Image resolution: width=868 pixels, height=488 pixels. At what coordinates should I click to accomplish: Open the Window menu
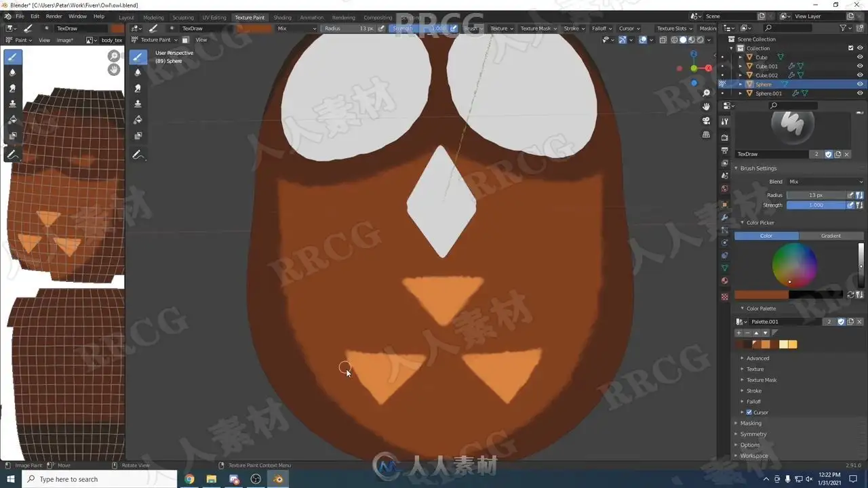pyautogui.click(x=78, y=16)
